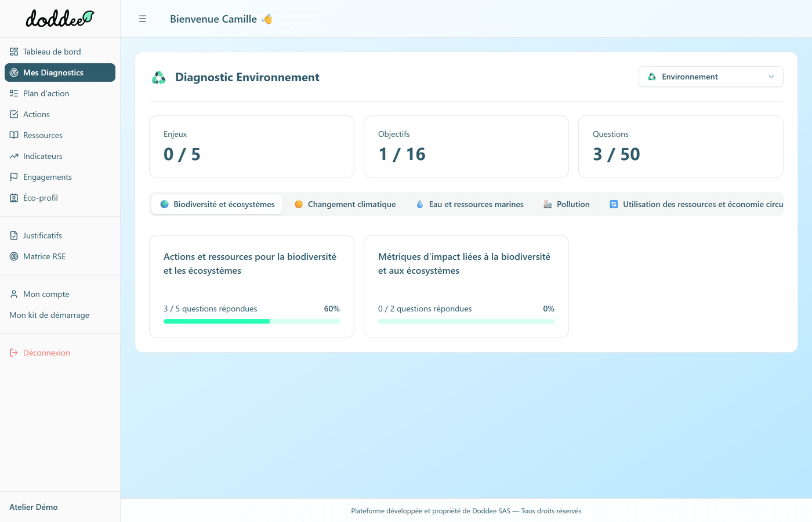The width and height of the screenshot is (812, 522).
Task: Click Déconnexion to log out
Action: pos(60,353)
